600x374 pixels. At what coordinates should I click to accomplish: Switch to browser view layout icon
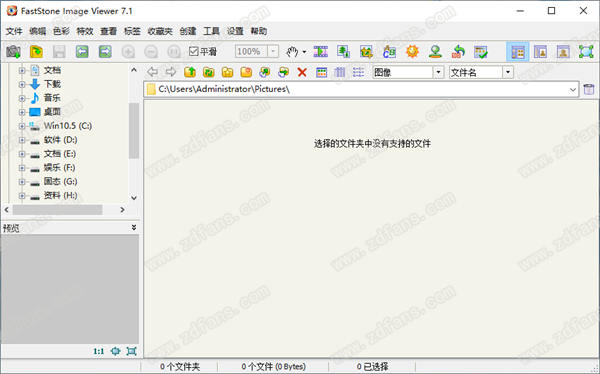517,52
